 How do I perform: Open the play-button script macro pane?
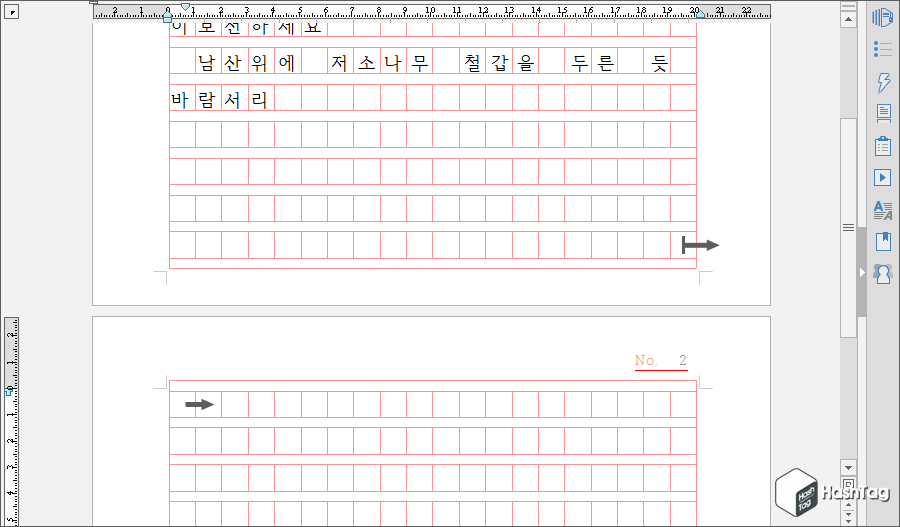tap(883, 177)
